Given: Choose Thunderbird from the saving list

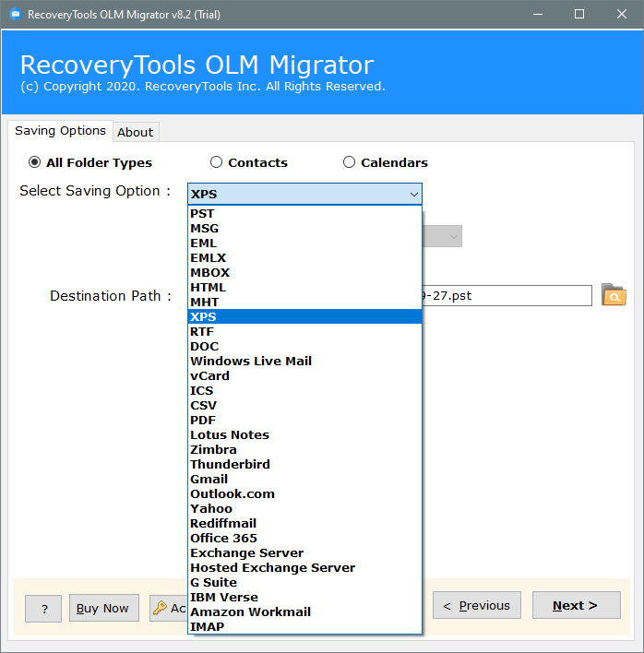Looking at the screenshot, I should point(304,464).
